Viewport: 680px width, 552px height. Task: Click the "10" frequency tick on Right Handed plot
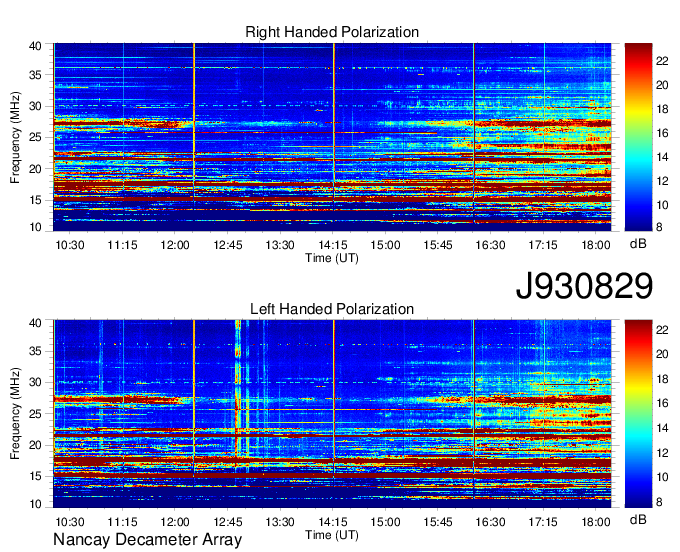[x=35, y=227]
